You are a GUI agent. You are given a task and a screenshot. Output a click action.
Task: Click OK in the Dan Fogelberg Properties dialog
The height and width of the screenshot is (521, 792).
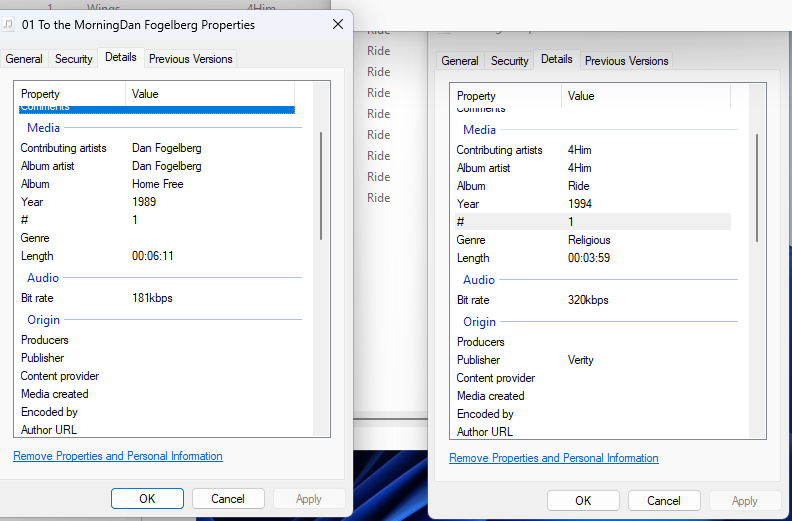[x=147, y=499]
